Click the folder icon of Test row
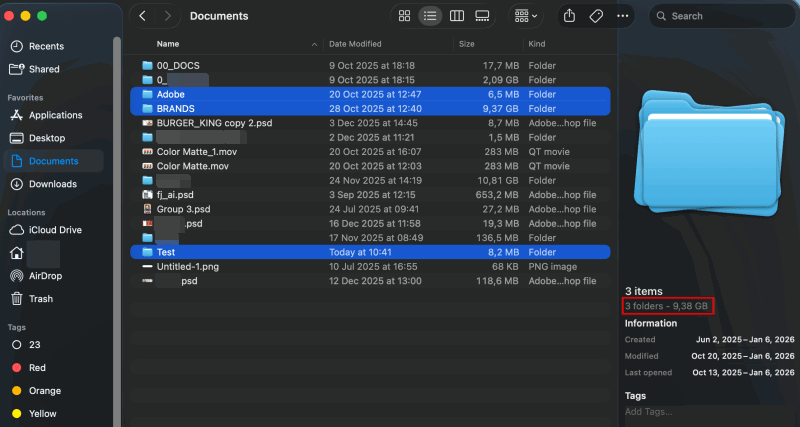Image resolution: width=800 pixels, height=427 pixels. pos(147,252)
